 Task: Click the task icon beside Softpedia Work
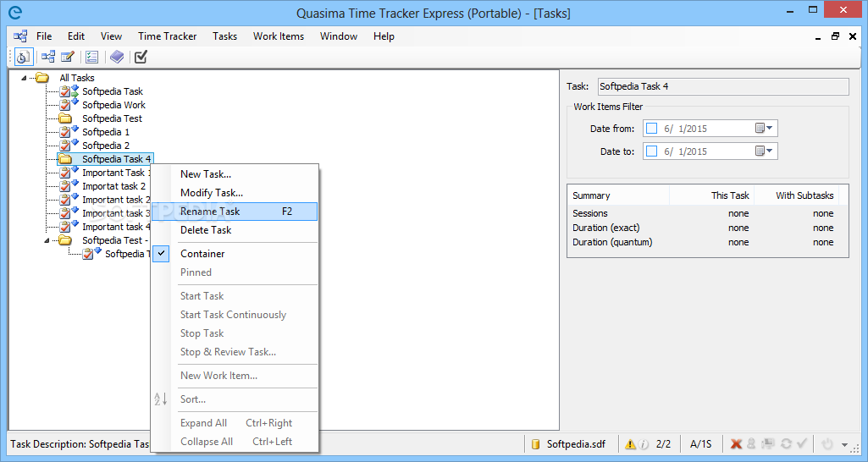coord(69,105)
